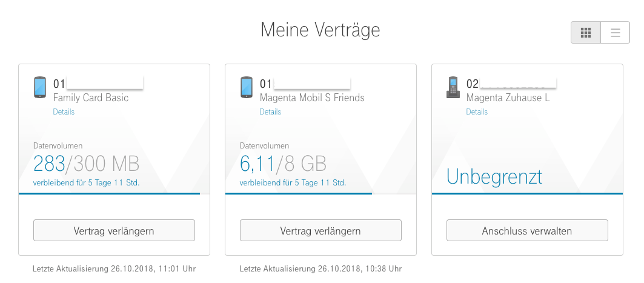Click the Family Card Basic smartphone icon
This screenshot has height=283, width=644.
click(40, 87)
